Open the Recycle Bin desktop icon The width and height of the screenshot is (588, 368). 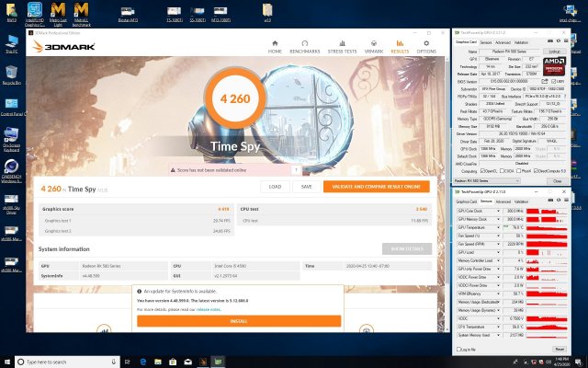(13, 75)
